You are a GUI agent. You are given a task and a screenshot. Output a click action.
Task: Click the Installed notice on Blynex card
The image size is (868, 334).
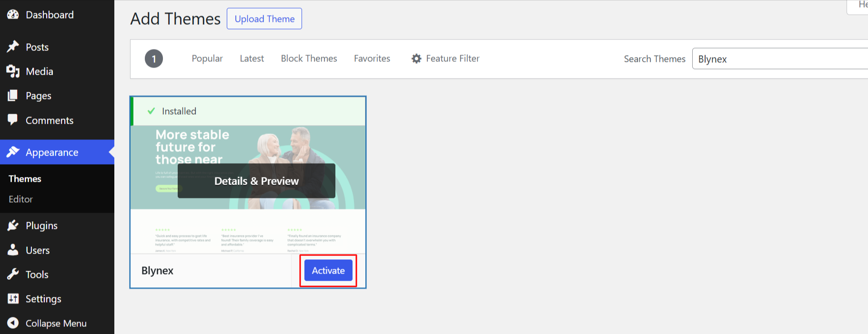tap(248, 111)
